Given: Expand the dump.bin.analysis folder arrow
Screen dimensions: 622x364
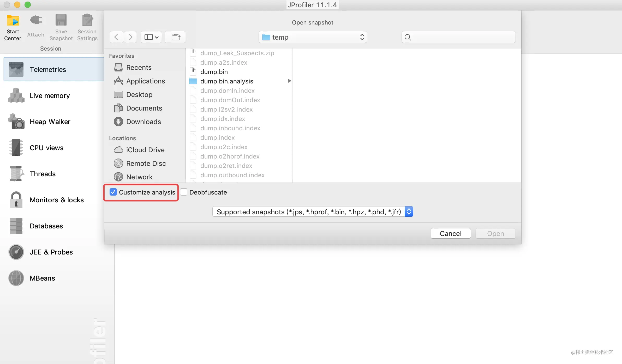Looking at the screenshot, I should (x=289, y=81).
